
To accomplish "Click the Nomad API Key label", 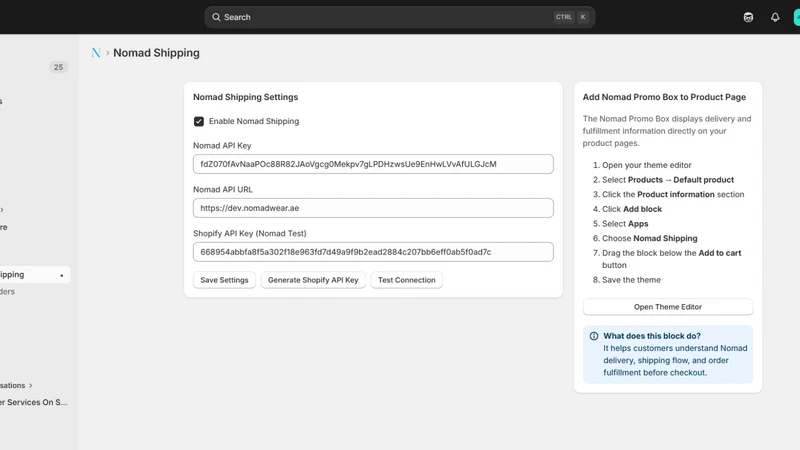I will 222,145.
